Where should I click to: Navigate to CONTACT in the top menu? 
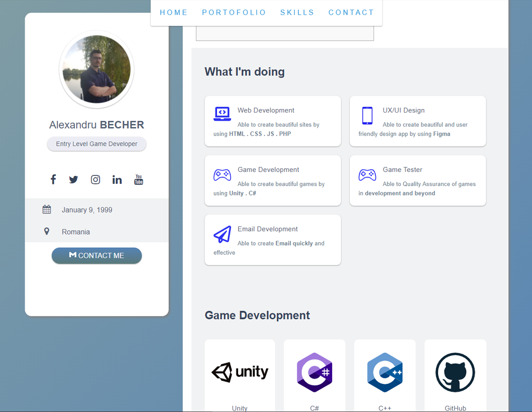point(351,13)
